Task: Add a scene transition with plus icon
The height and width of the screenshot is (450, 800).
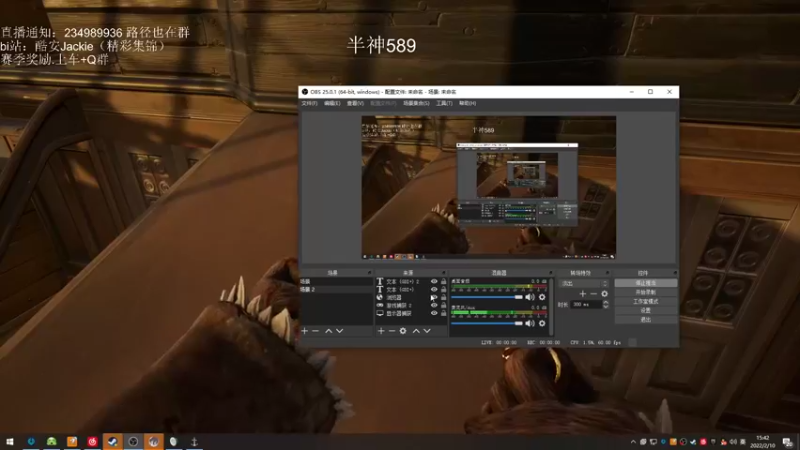Action: coord(583,294)
